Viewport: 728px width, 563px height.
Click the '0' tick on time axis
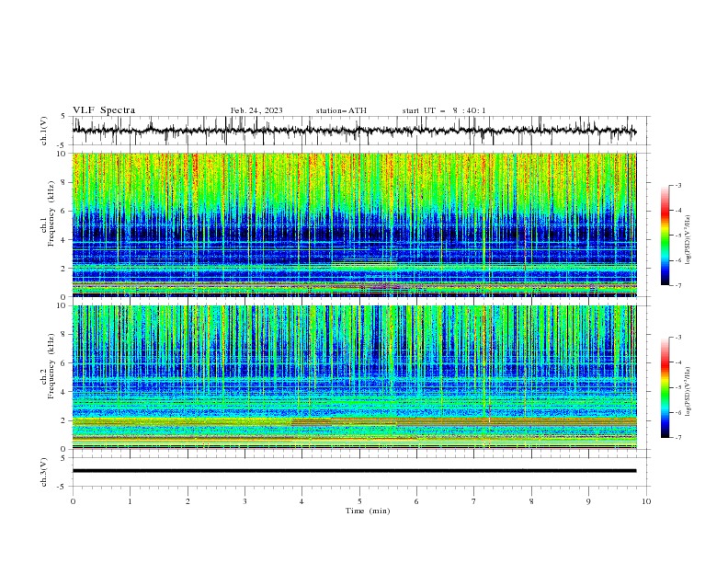pyautogui.click(x=73, y=501)
